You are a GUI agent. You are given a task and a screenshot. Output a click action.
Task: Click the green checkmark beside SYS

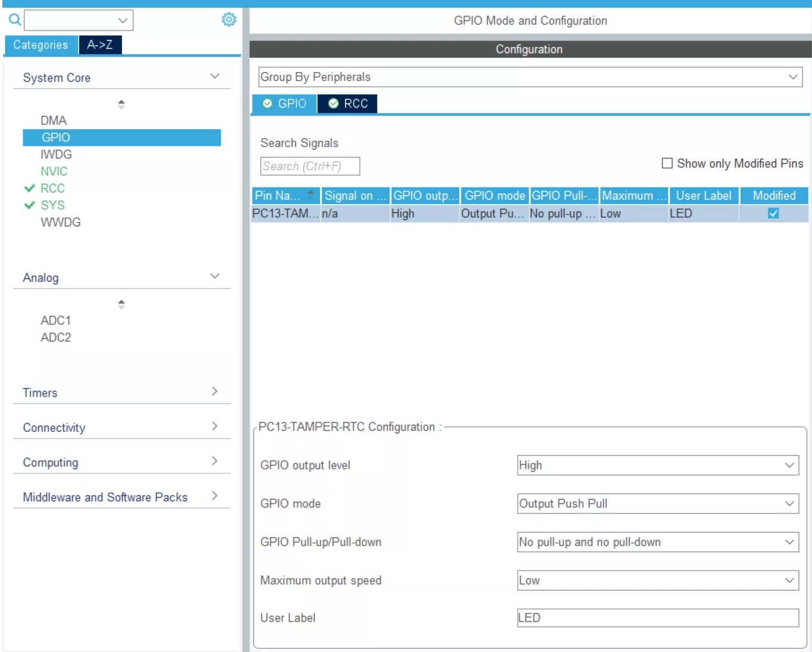30,205
